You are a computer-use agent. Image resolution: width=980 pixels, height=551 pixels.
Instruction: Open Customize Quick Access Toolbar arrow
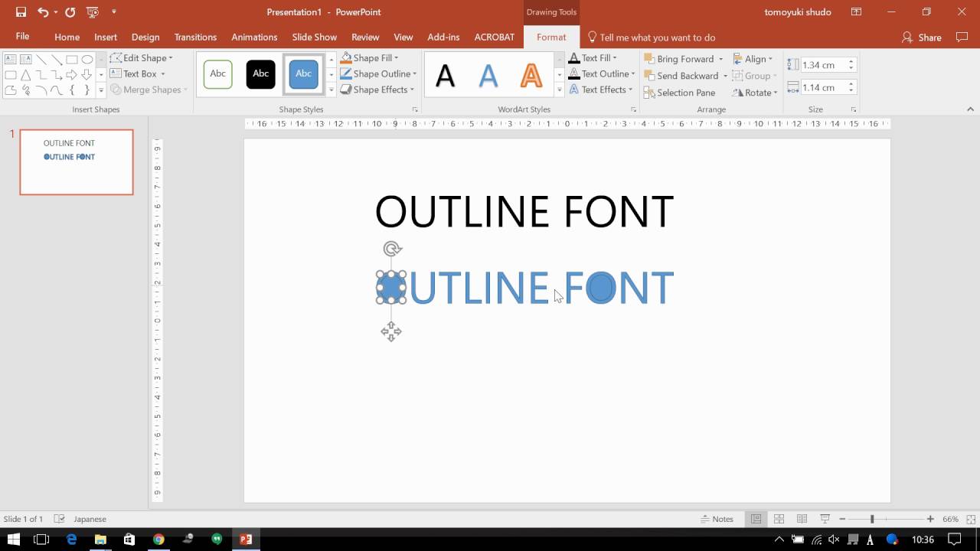[x=114, y=12]
